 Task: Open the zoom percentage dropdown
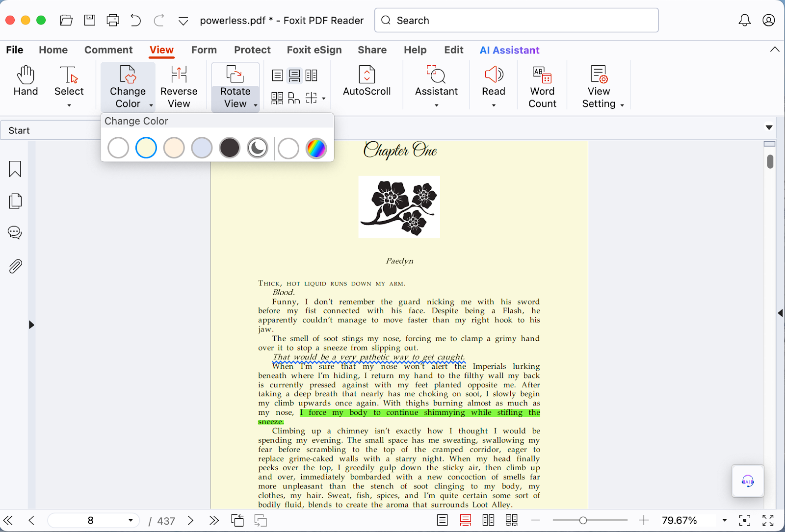point(724,520)
